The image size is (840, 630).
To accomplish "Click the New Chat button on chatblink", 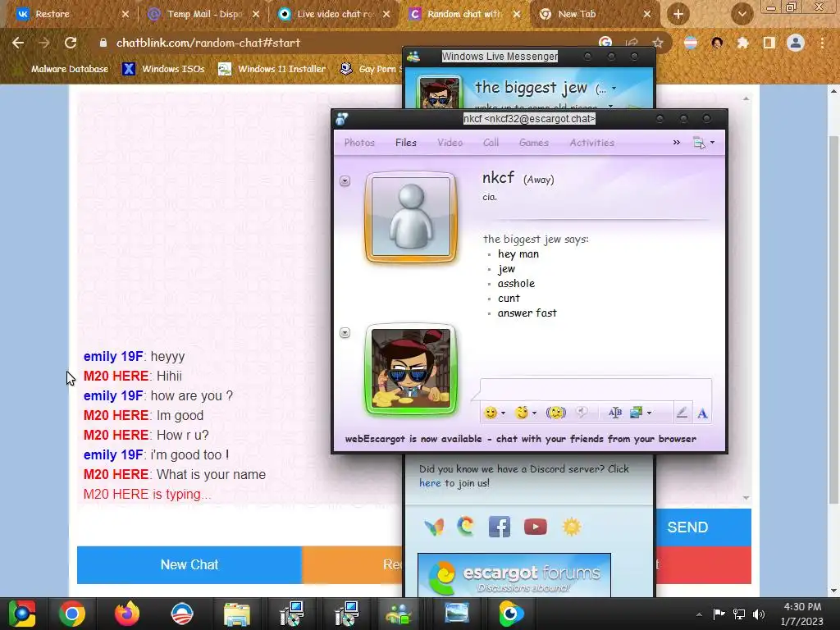I will [x=189, y=564].
